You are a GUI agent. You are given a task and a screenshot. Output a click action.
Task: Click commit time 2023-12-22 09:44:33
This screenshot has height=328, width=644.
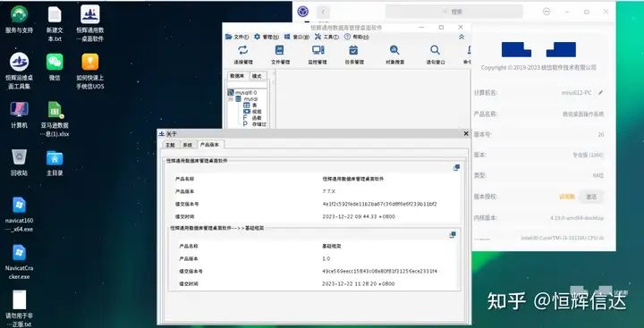(x=359, y=216)
